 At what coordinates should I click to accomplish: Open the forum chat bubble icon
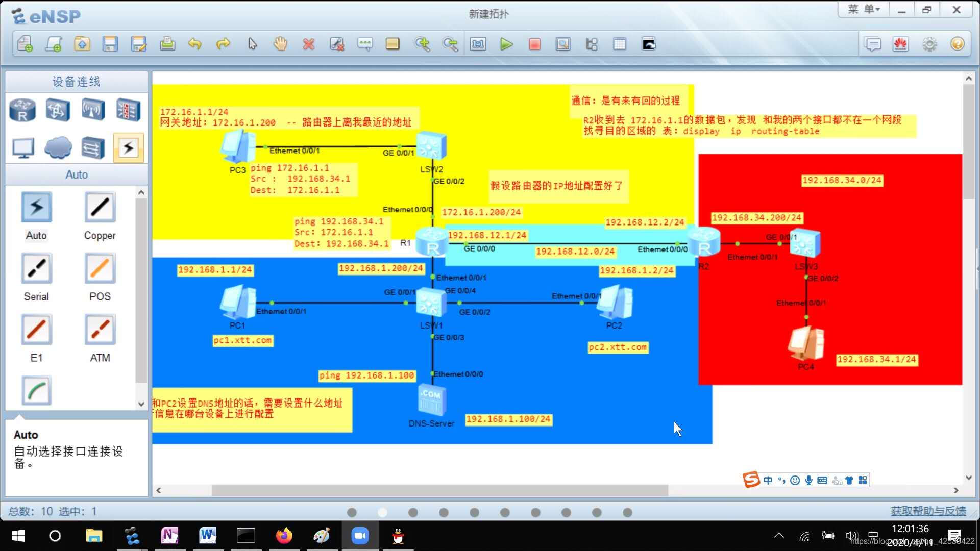point(873,44)
